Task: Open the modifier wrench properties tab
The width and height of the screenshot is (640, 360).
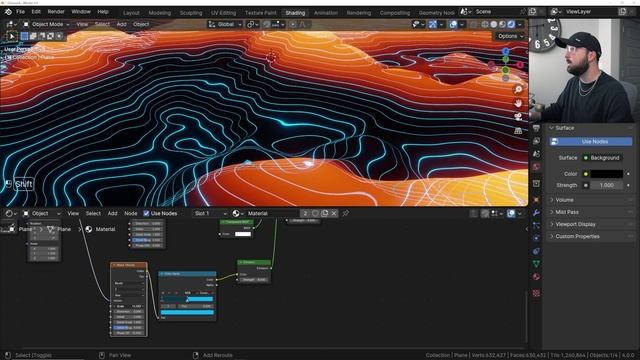Action: [x=536, y=213]
